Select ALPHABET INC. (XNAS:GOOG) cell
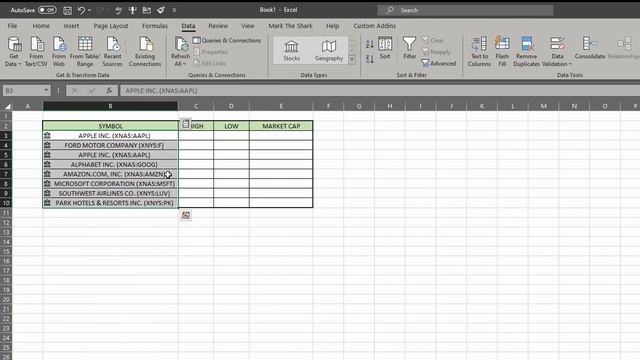Image resolution: width=640 pixels, height=360 pixels. point(110,164)
